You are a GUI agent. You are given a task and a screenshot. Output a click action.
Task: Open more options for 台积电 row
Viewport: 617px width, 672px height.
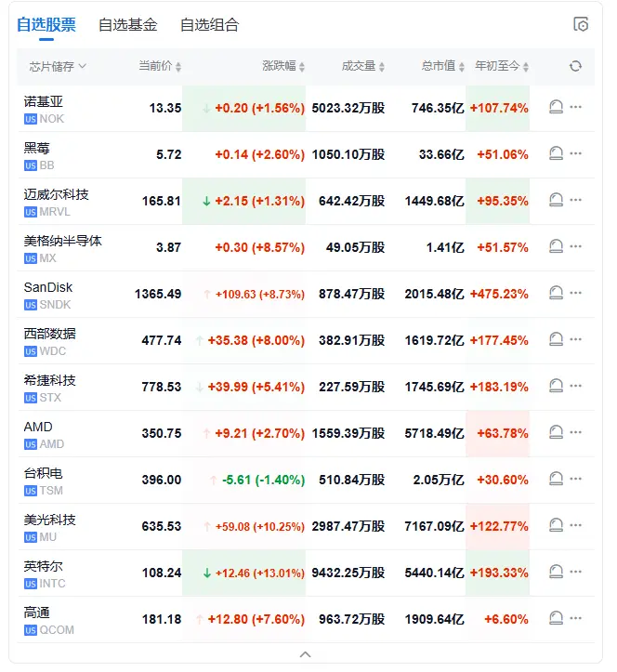click(575, 479)
